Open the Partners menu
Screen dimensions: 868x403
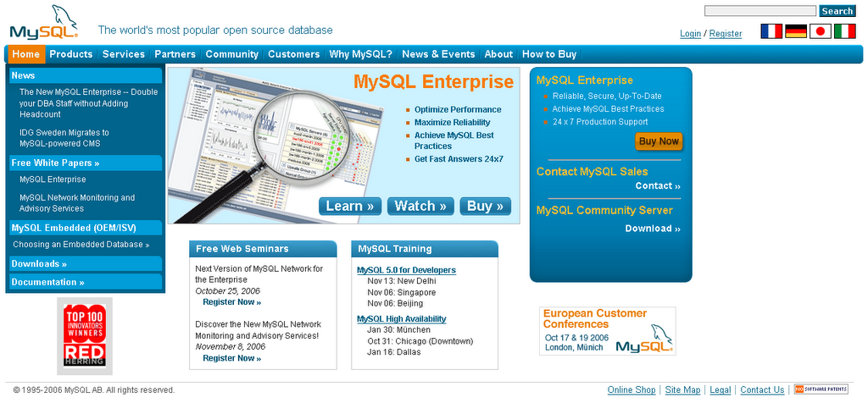175,54
